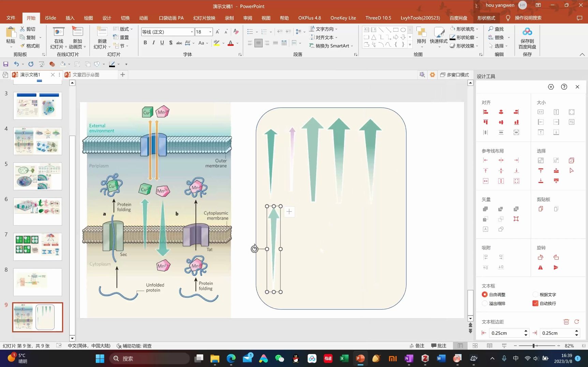The width and height of the screenshot is (588, 367).
Task: Click the align left icon in 对齐 section
Action: pyautogui.click(x=486, y=112)
